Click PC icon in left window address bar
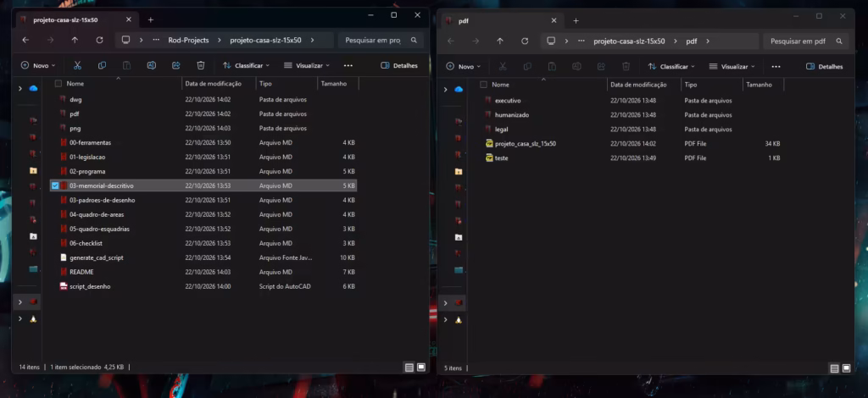Screen dimensions: 868x398 (125, 41)
